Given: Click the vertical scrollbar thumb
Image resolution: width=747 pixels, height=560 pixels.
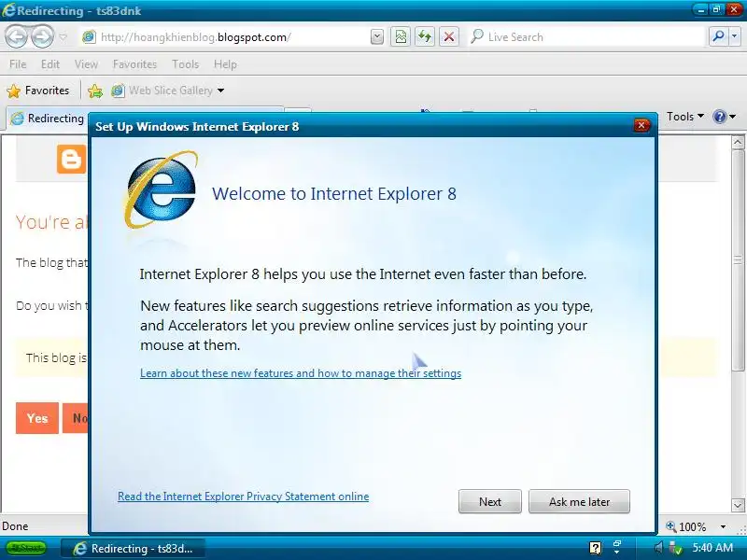Looking at the screenshot, I should tap(738, 260).
